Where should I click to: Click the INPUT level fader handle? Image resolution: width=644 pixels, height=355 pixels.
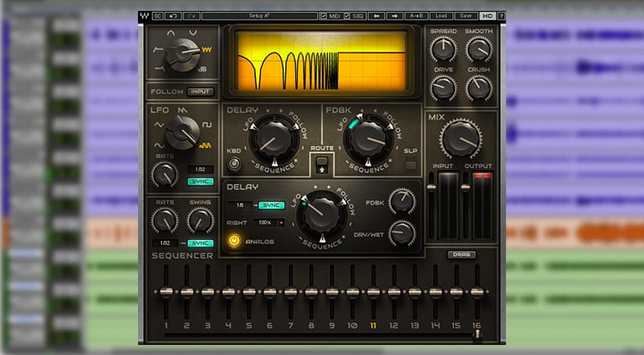pyautogui.click(x=432, y=188)
